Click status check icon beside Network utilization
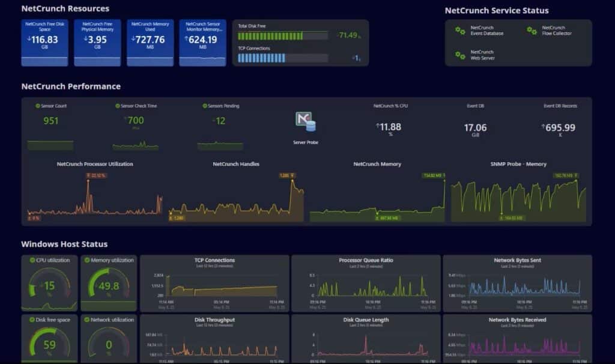 click(x=87, y=320)
